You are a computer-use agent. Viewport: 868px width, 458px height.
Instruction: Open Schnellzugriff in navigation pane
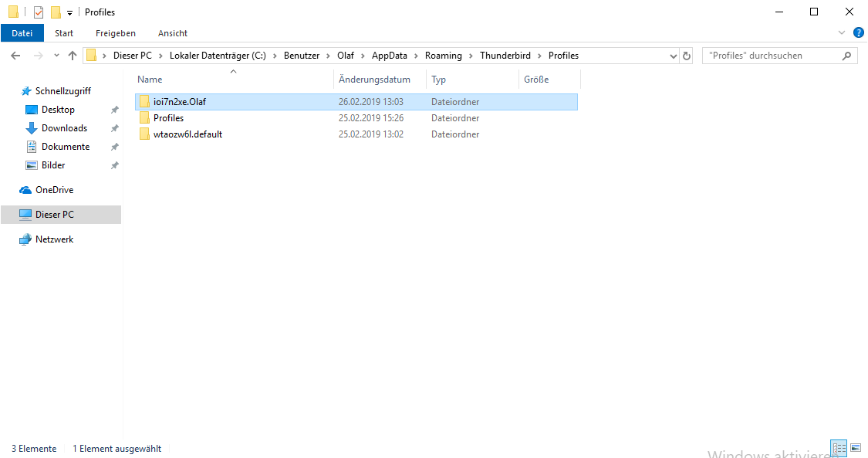tap(62, 91)
